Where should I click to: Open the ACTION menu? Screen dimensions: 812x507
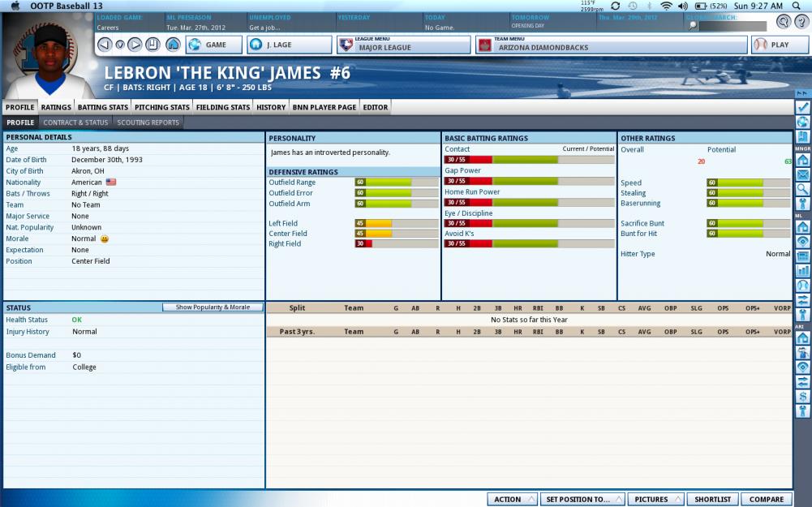pyautogui.click(x=512, y=499)
